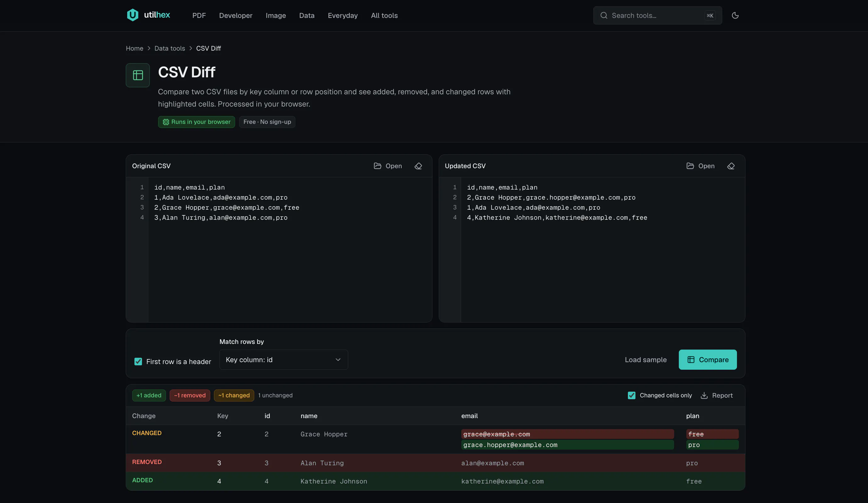Click inside the Original CSV editor

(x=290, y=250)
